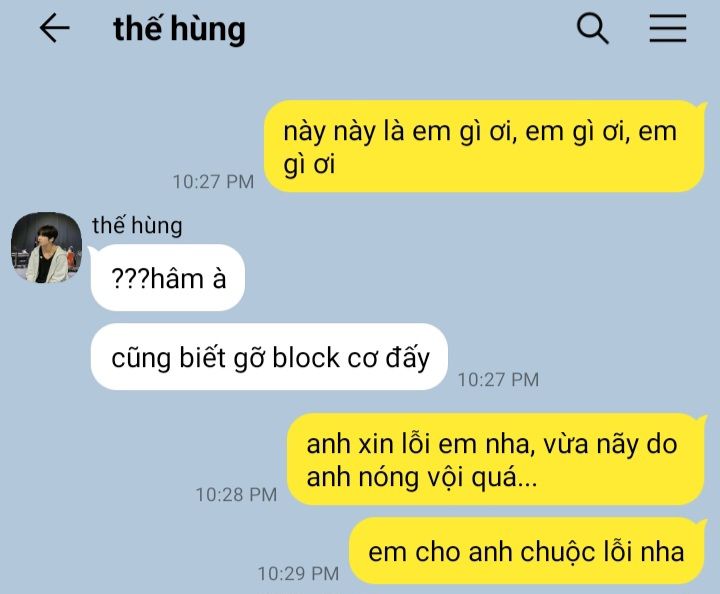Open the chat search magnifier icon
Image resolution: width=720 pixels, height=594 pixels.
[x=592, y=28]
